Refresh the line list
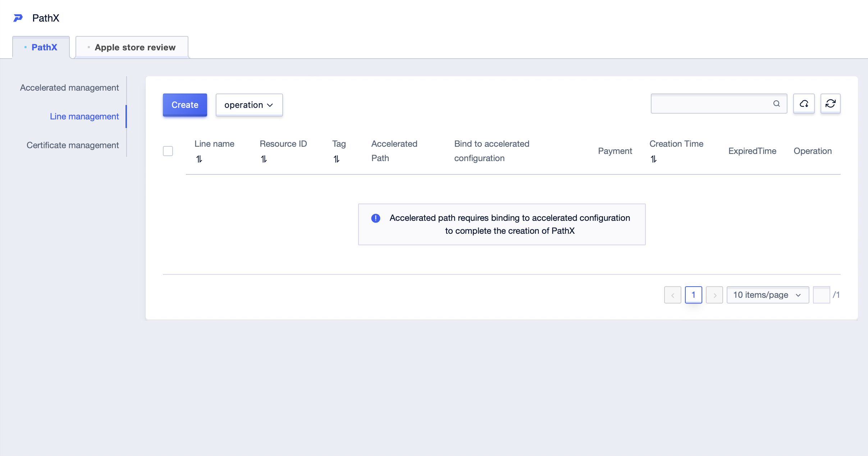 (831, 104)
